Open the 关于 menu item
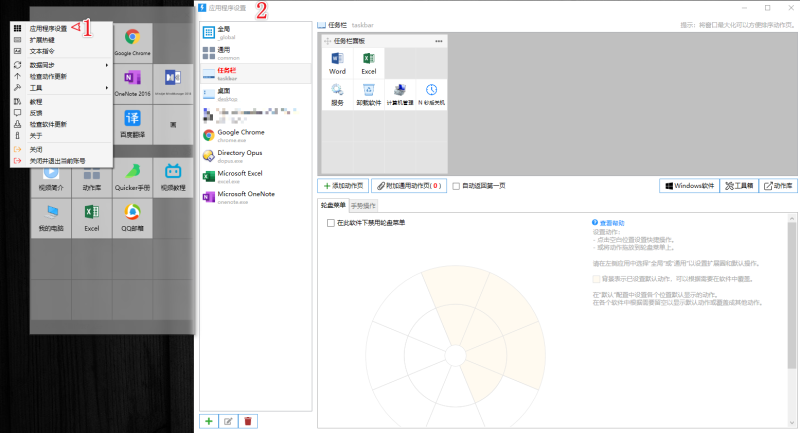This screenshot has width=800, height=433. tap(61, 136)
